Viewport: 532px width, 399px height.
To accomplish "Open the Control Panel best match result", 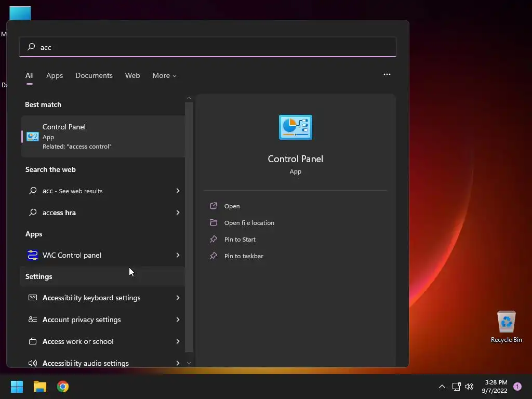I will point(103,137).
